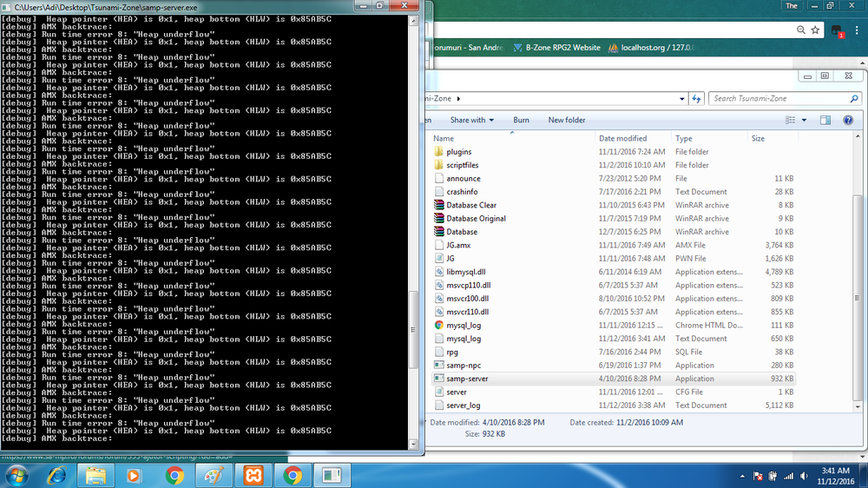Click the Chrome extension icon with red badge

837,30
